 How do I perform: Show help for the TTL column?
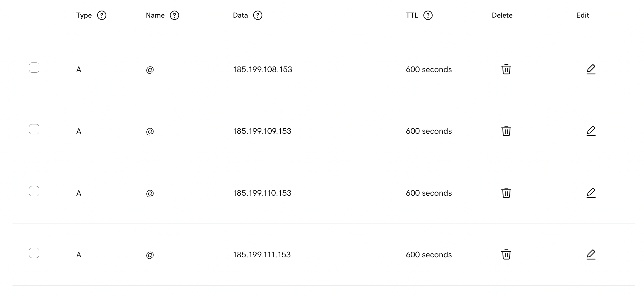tap(428, 15)
